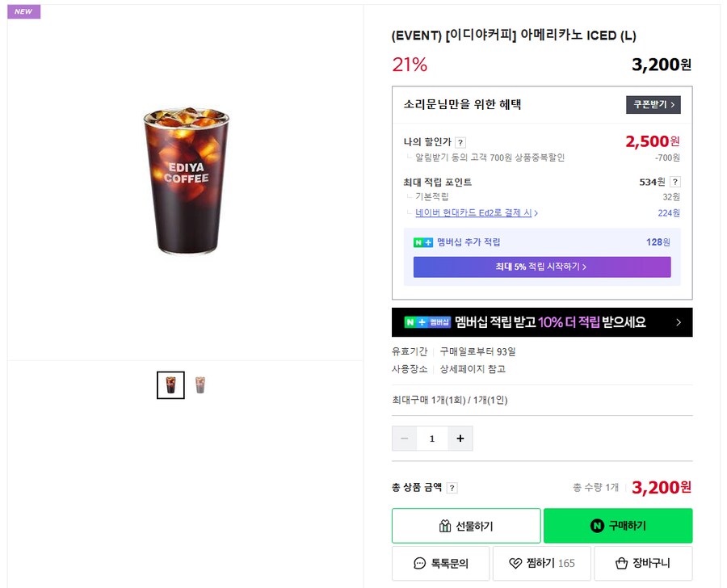727x588 pixels.
Task: Click the N+ 멤버십 badge icon
Action: point(422,241)
